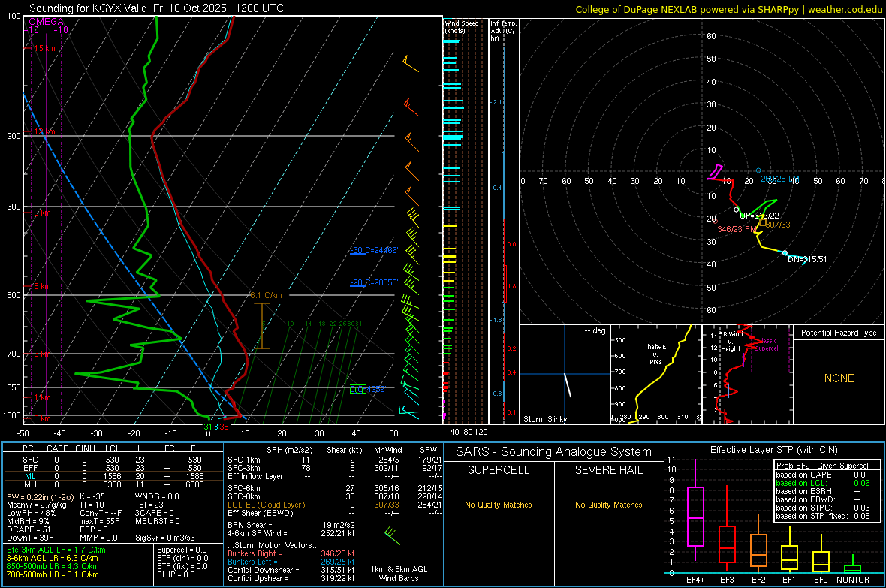Click the '-20 C=20050' level label
The height and width of the screenshot is (588, 886).
coord(373,282)
